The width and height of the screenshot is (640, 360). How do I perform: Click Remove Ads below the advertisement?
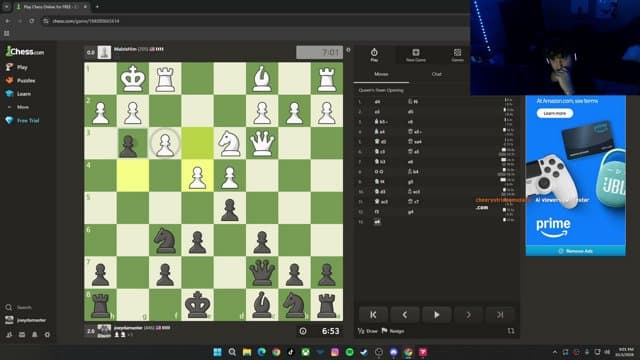click(576, 251)
